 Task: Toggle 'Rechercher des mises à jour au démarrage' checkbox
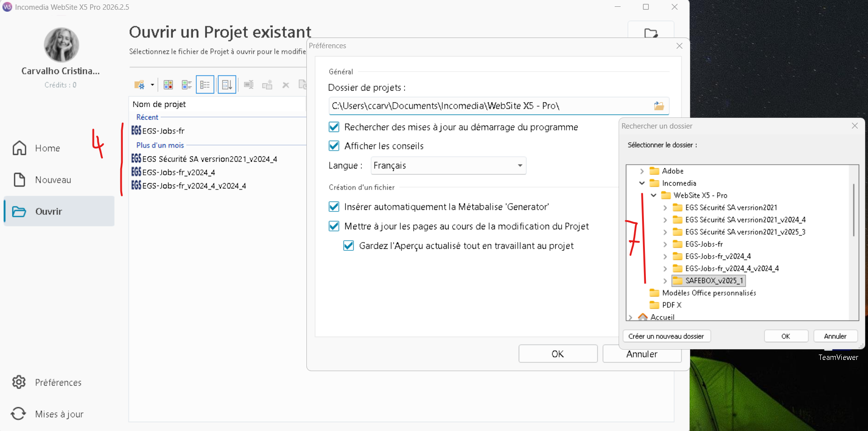[334, 127]
